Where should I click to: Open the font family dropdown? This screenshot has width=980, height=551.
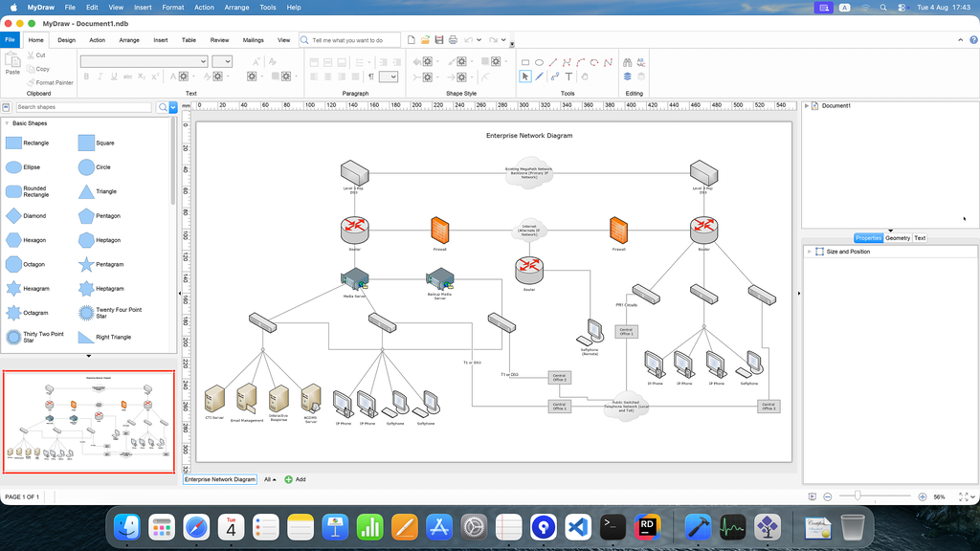pos(144,61)
